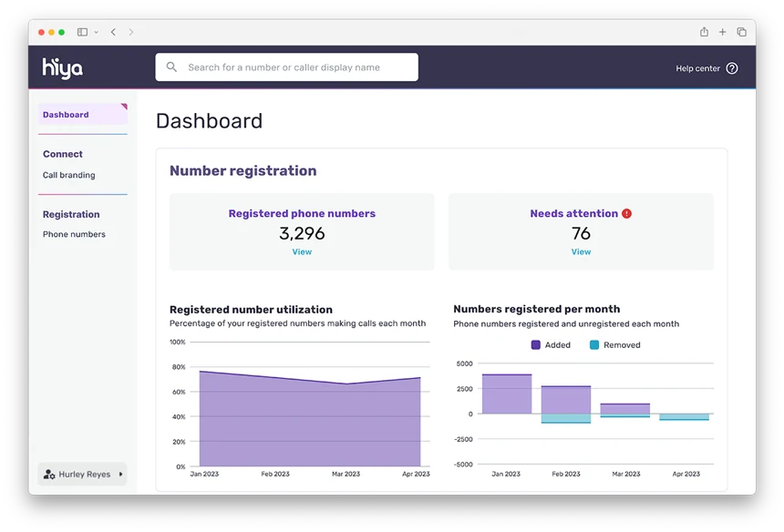Image resolution: width=784 pixels, height=532 pixels.
Task: Open a new tab with the plus icon
Action: click(722, 31)
